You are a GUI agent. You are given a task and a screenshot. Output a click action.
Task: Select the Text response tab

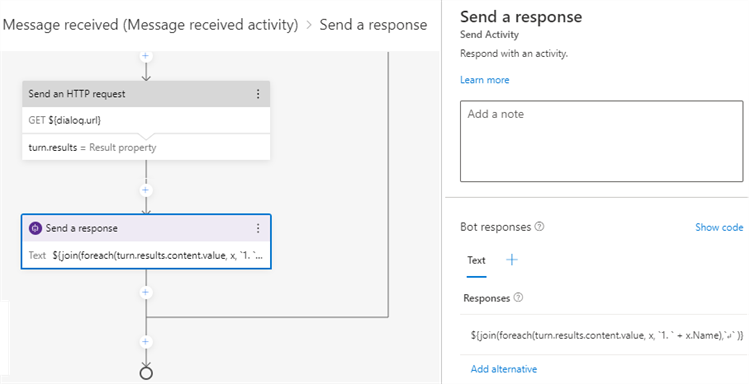coord(476,260)
